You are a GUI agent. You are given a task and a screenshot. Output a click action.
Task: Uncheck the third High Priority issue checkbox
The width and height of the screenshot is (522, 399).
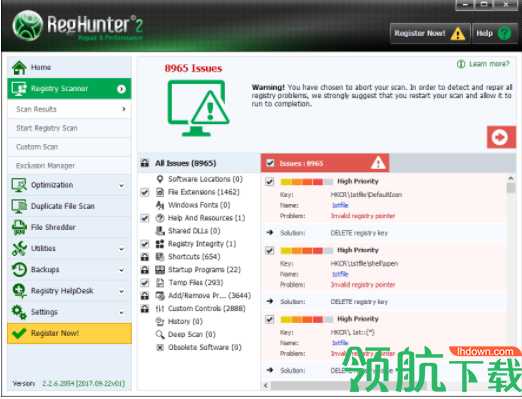(x=269, y=319)
